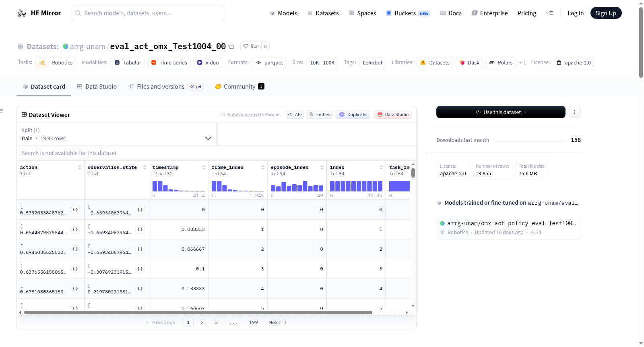
Task: Filter by Time-series modality tag
Action: 169,62
